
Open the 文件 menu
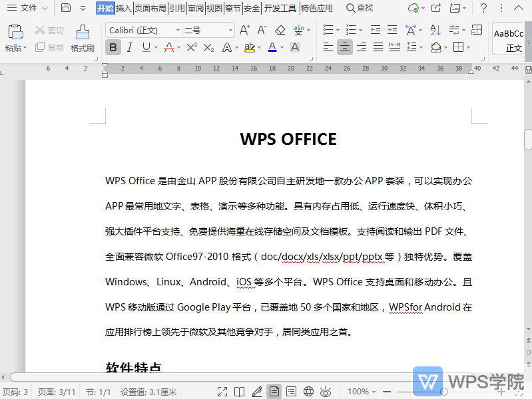click(x=28, y=8)
